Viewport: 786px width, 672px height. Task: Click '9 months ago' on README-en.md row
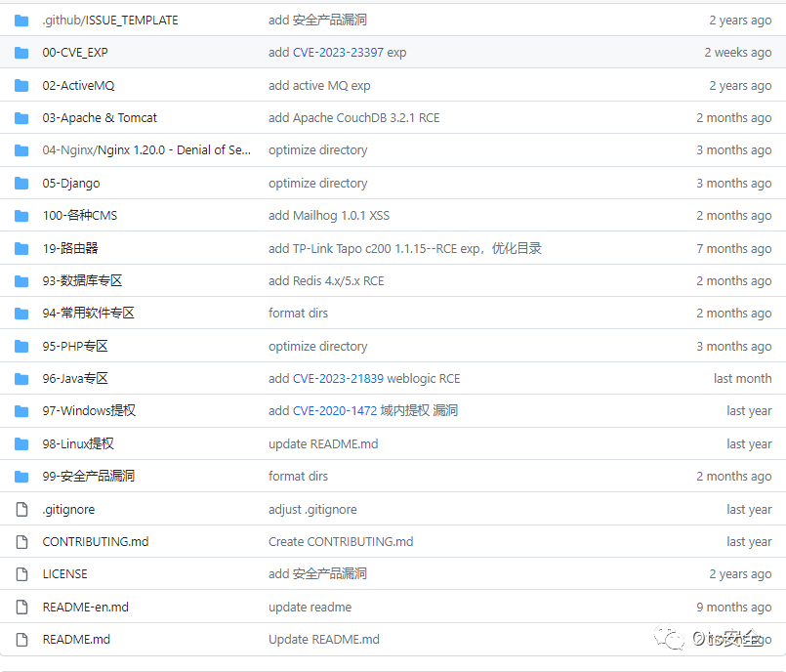click(x=734, y=608)
